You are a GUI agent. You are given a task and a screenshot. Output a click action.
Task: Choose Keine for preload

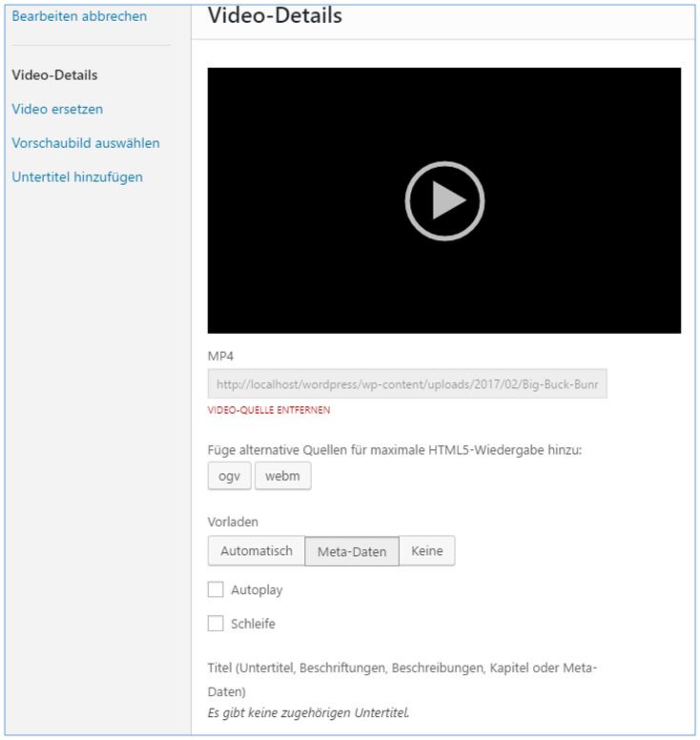click(426, 551)
